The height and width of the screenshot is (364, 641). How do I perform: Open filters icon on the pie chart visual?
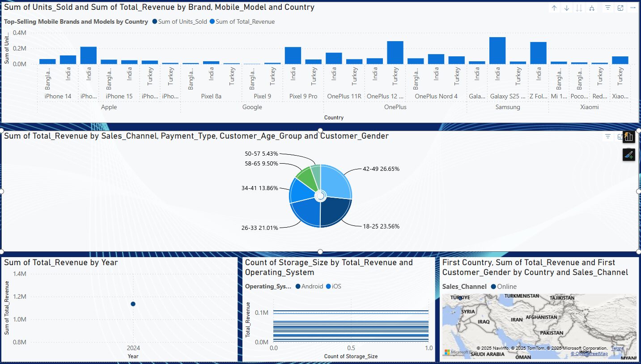click(608, 136)
